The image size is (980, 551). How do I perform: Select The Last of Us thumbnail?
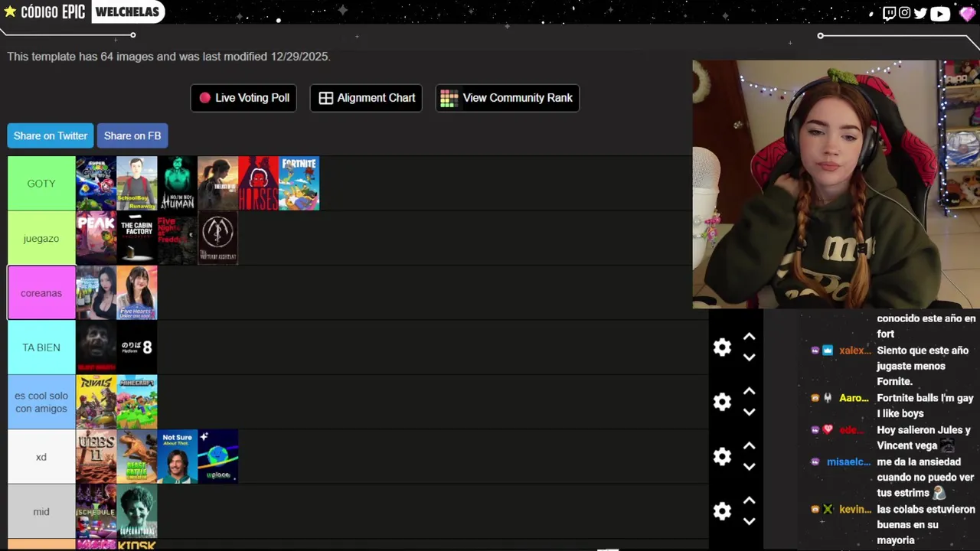pyautogui.click(x=217, y=184)
